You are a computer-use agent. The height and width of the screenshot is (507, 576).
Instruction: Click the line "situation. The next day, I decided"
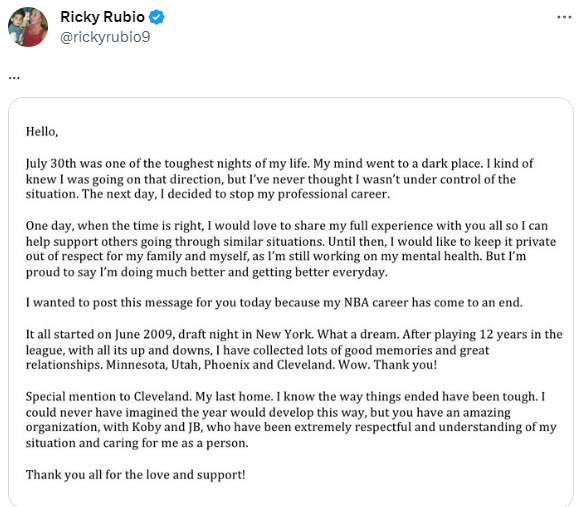208,194
